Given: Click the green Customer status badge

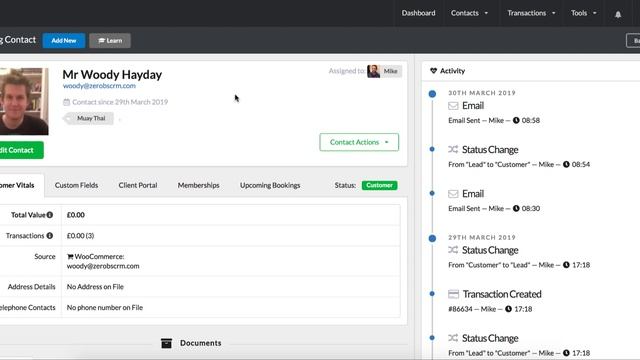Looking at the screenshot, I should pyautogui.click(x=380, y=185).
